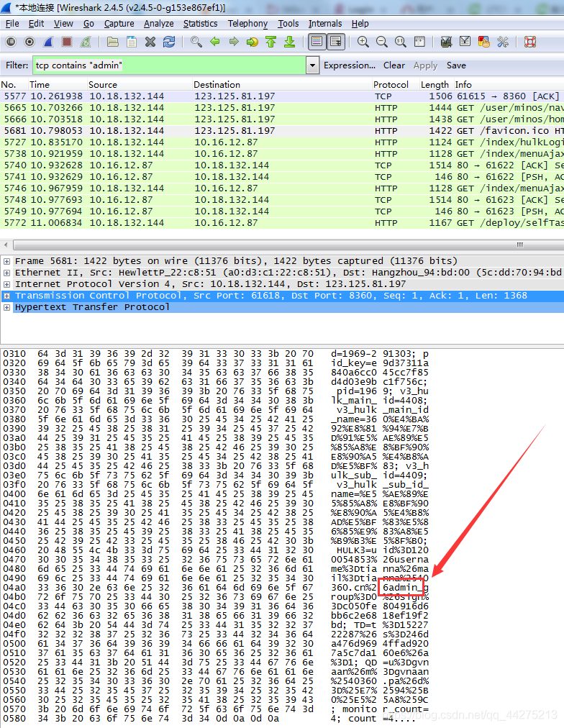Click the packet list horizontal scrollbar

point(288,245)
